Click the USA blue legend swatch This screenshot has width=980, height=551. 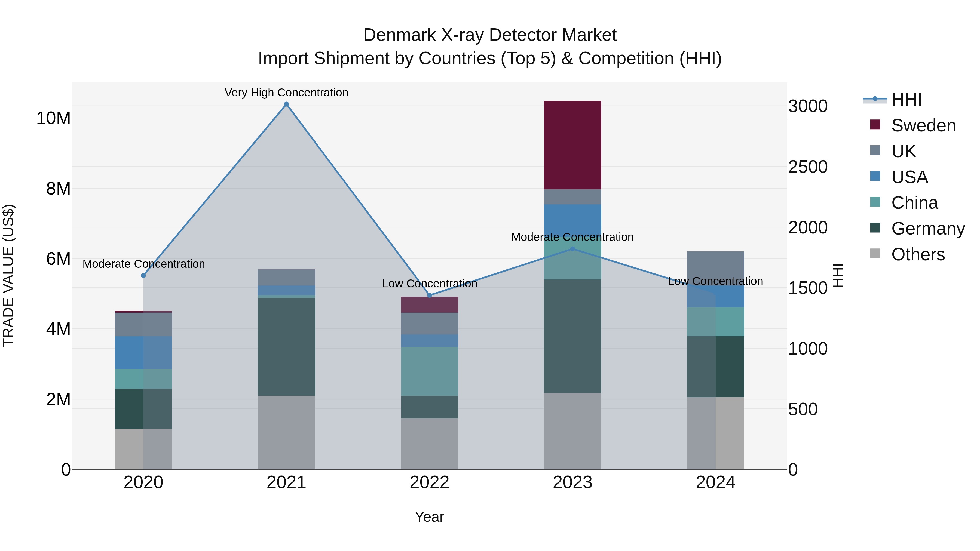(875, 176)
